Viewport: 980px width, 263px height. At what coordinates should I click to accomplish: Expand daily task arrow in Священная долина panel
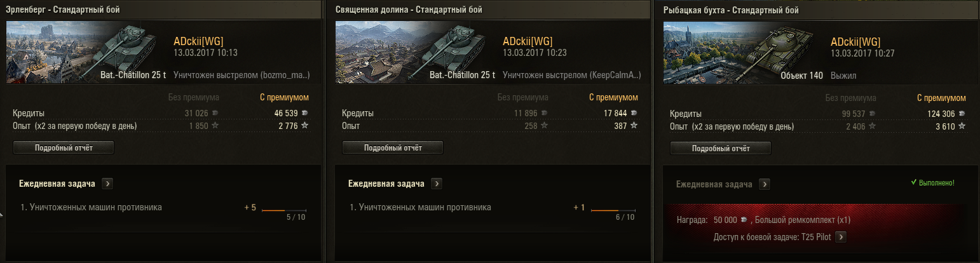[437, 184]
